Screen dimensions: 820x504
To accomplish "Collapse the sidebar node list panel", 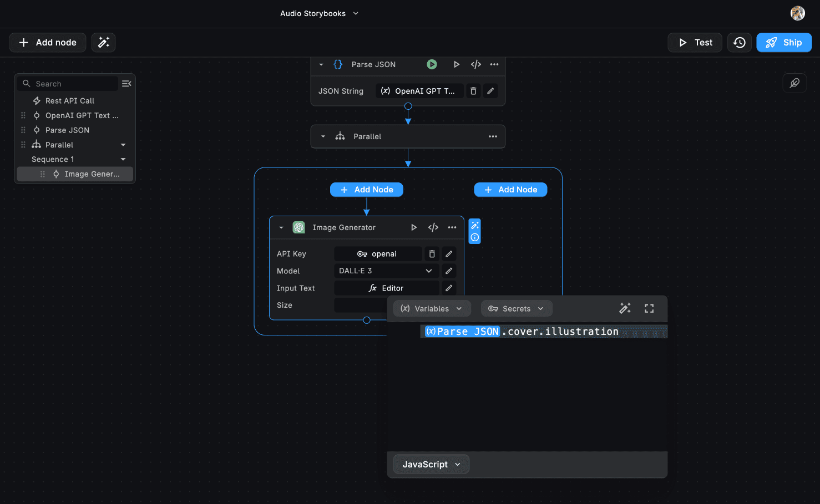I will pyautogui.click(x=126, y=84).
